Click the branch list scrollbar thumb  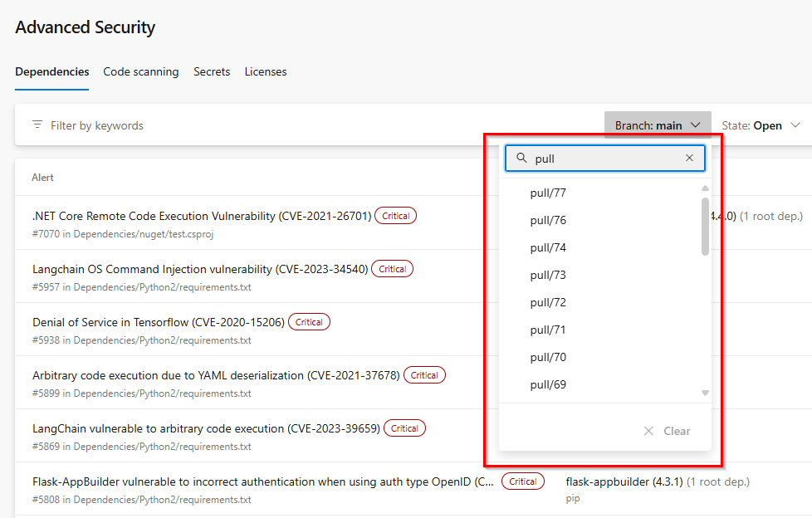click(x=705, y=227)
